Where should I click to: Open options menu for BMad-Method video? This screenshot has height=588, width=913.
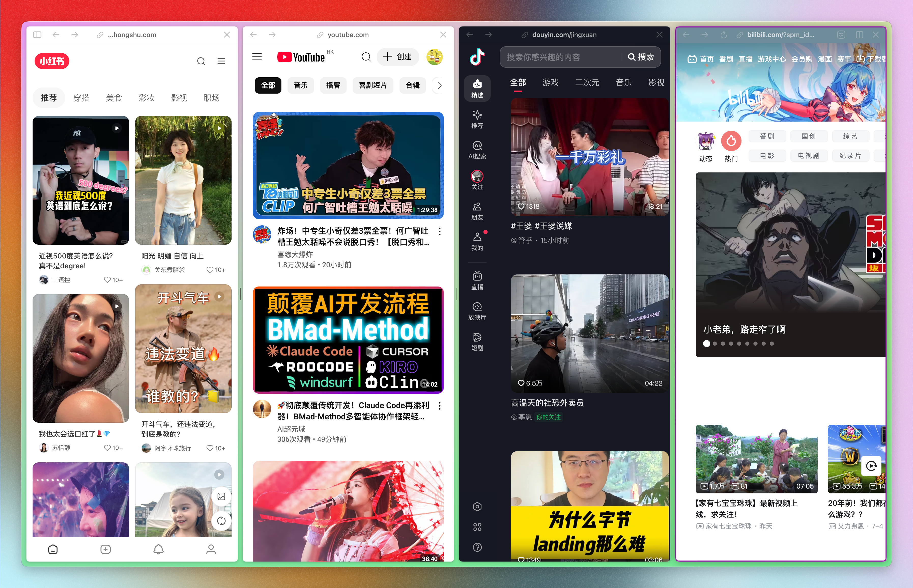pos(440,406)
